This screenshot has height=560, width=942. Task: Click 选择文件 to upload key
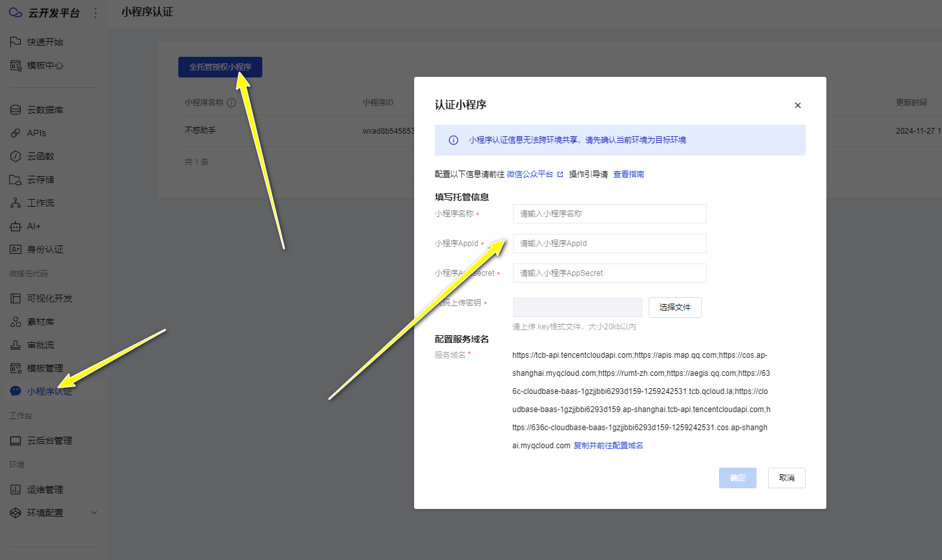pos(675,307)
